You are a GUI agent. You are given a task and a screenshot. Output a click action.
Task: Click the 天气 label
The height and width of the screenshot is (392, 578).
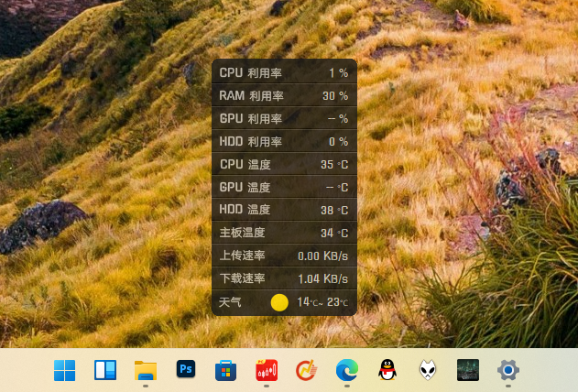click(230, 302)
